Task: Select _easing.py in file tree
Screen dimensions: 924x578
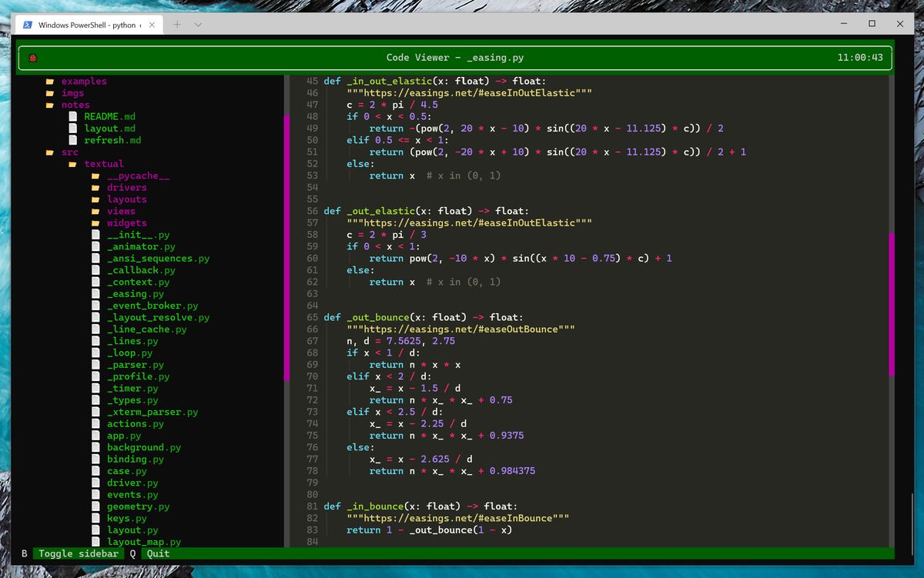Action: coord(136,294)
